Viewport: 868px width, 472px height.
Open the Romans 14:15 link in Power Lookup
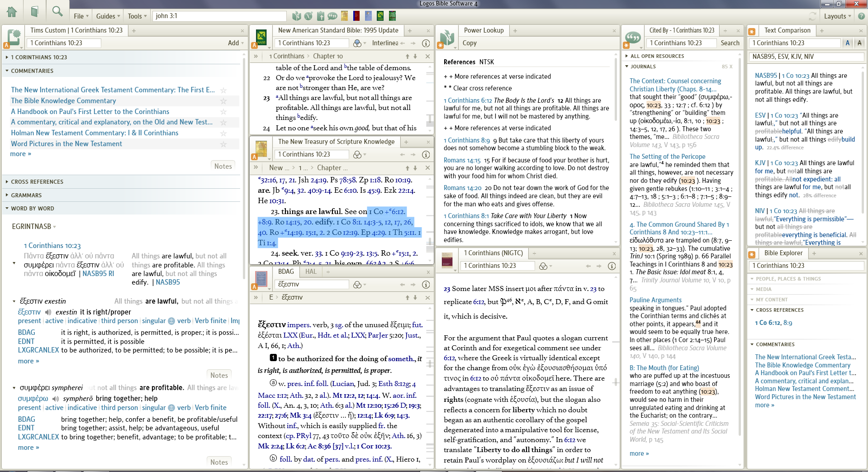(x=462, y=160)
